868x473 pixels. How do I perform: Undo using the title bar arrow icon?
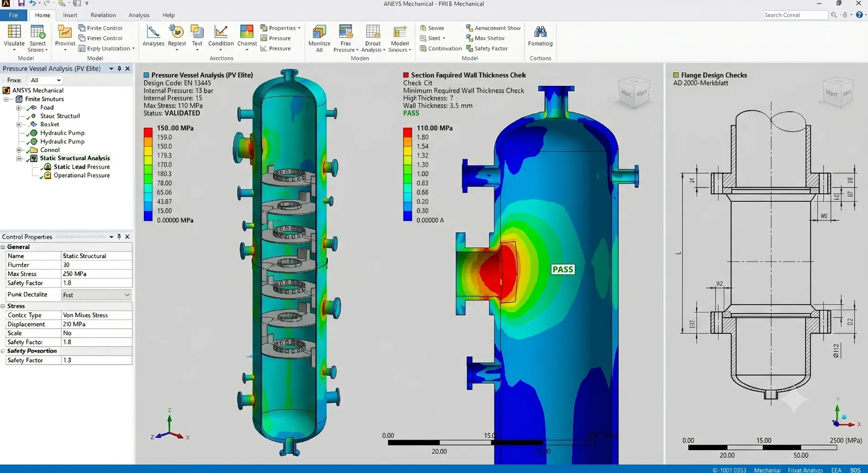pos(32,3)
